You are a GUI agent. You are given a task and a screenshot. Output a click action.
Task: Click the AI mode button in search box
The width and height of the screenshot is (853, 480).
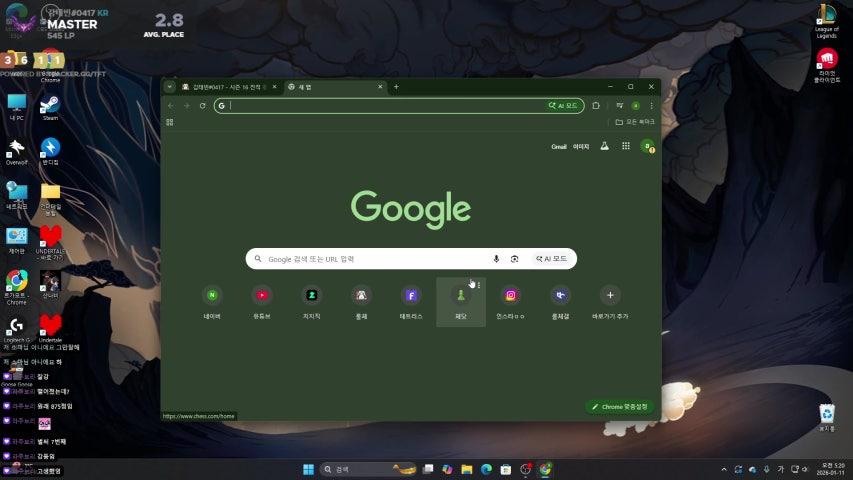(552, 259)
